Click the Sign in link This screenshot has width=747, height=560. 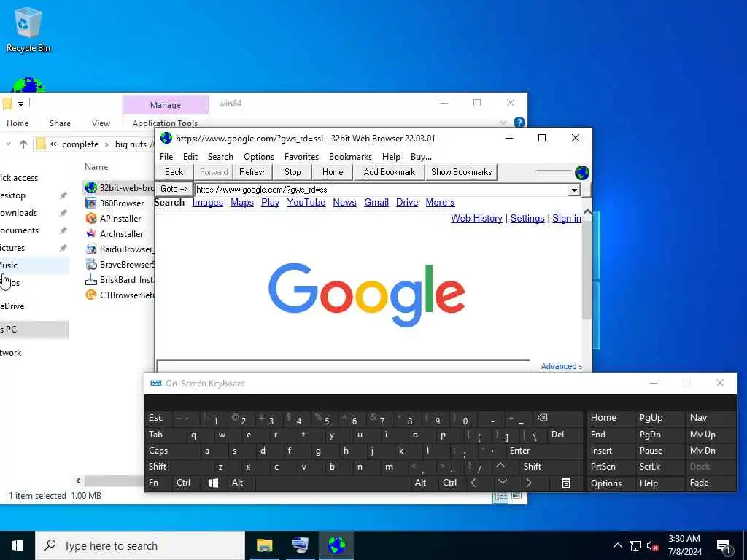[566, 218]
